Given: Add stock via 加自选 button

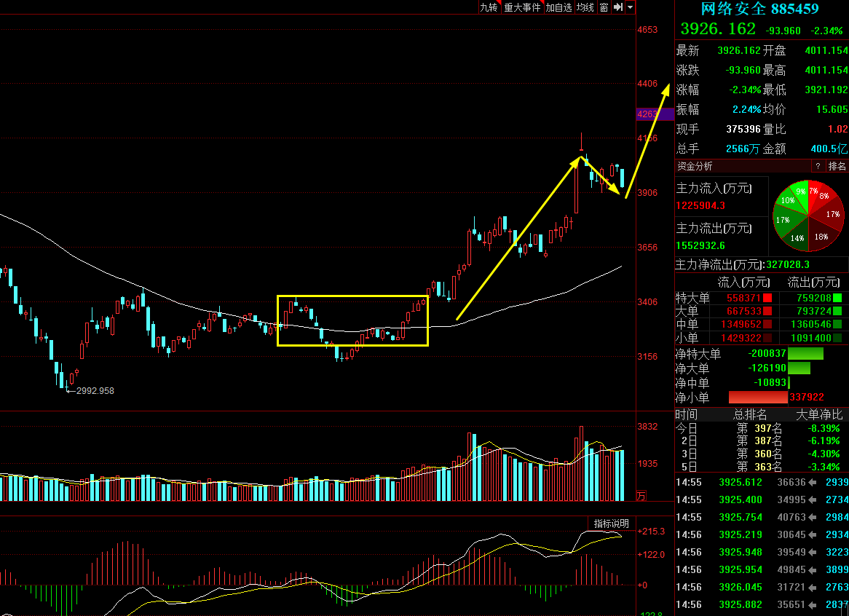Looking at the screenshot, I should click(558, 7).
